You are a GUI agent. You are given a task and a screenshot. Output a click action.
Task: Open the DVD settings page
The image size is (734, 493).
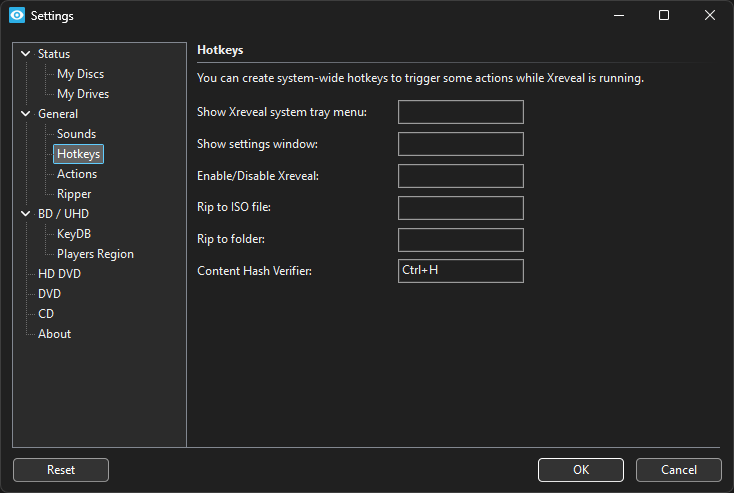click(49, 294)
